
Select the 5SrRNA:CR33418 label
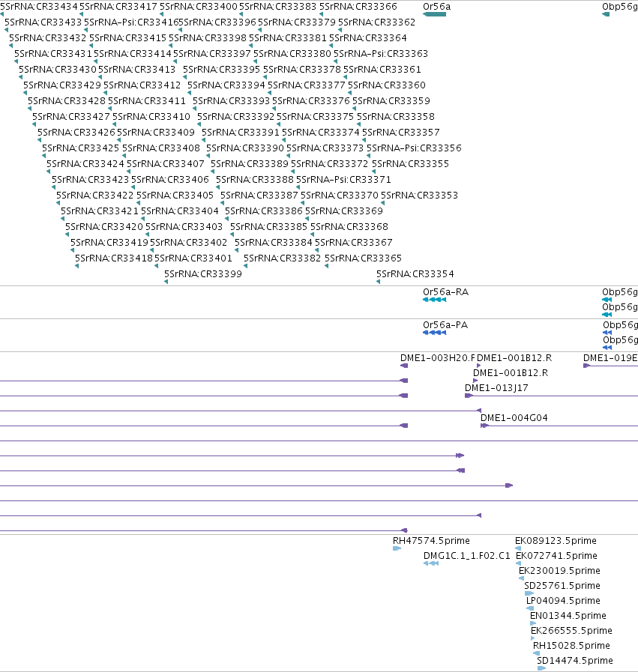[114, 258]
